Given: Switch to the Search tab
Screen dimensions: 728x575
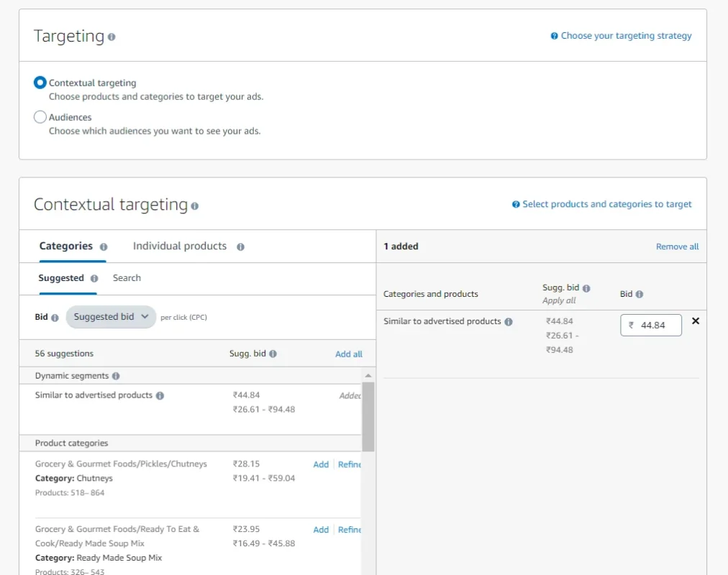Looking at the screenshot, I should click(x=127, y=278).
